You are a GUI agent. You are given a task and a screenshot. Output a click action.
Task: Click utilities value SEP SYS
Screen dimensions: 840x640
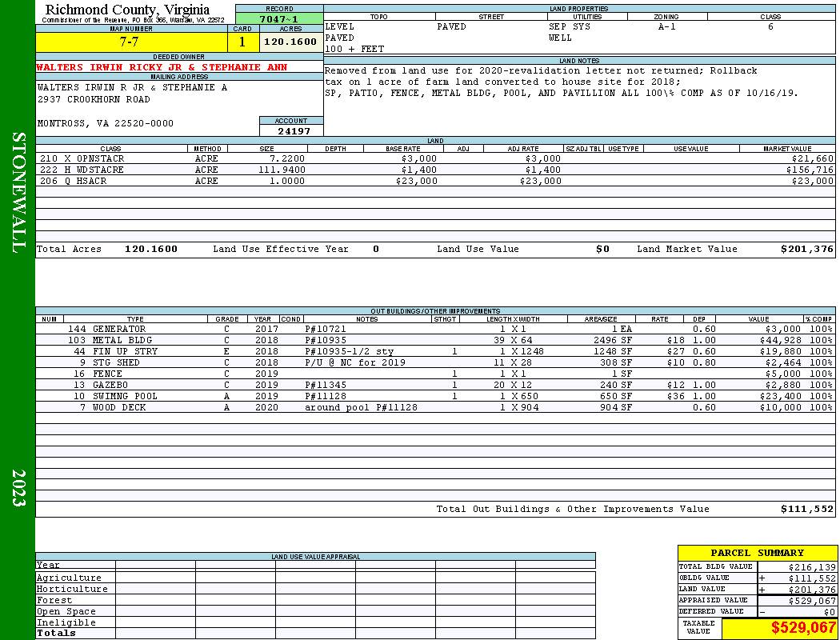(570, 26)
